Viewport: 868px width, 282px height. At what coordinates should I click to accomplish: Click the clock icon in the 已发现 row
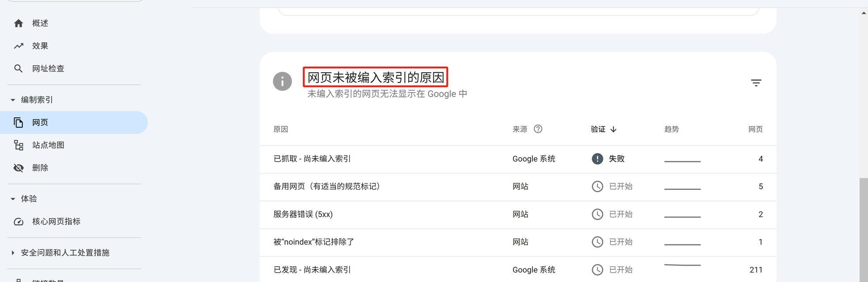point(597,270)
